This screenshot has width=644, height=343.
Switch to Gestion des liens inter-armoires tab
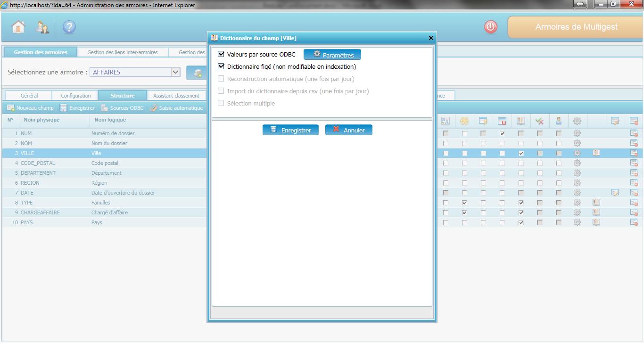pyautogui.click(x=123, y=52)
